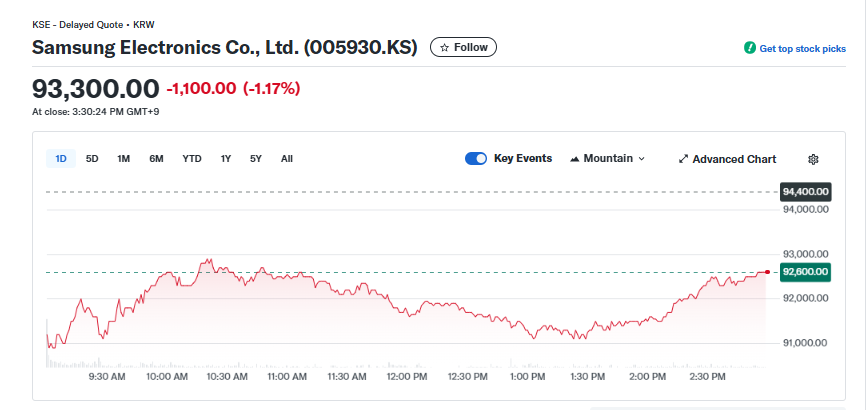The width and height of the screenshot is (866, 410).
Task: Select the 1D time range tab
Action: pos(61,159)
